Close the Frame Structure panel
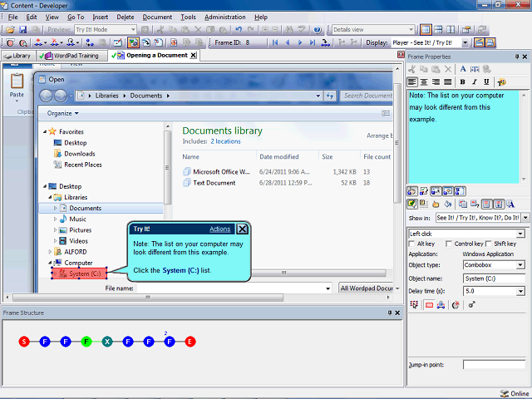The width and height of the screenshot is (532, 399). [x=397, y=313]
